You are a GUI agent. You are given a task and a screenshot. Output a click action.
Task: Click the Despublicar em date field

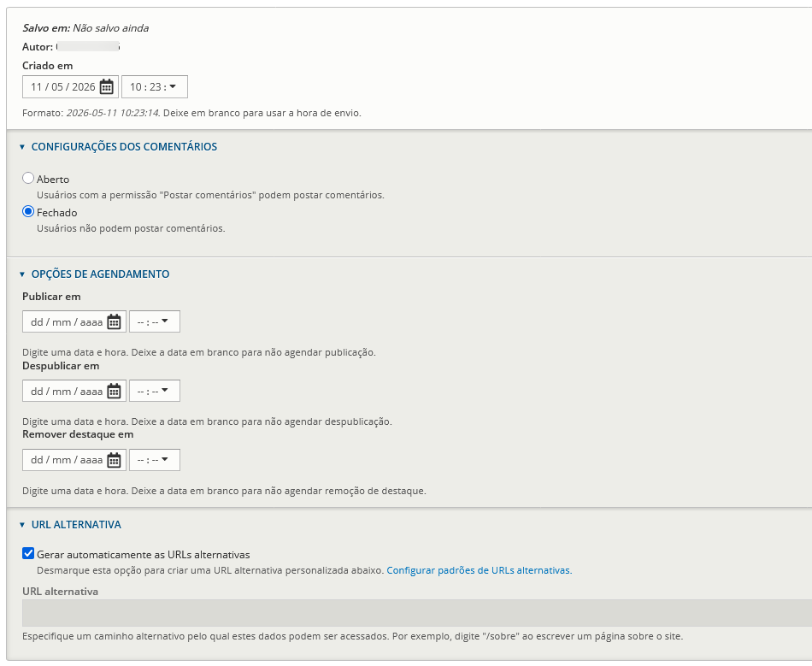(x=74, y=391)
